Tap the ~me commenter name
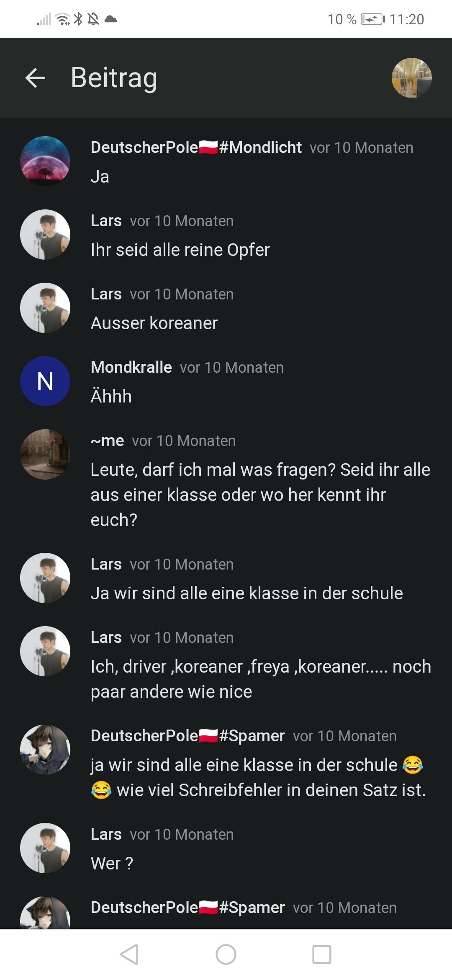The height and width of the screenshot is (980, 452). pos(107,441)
